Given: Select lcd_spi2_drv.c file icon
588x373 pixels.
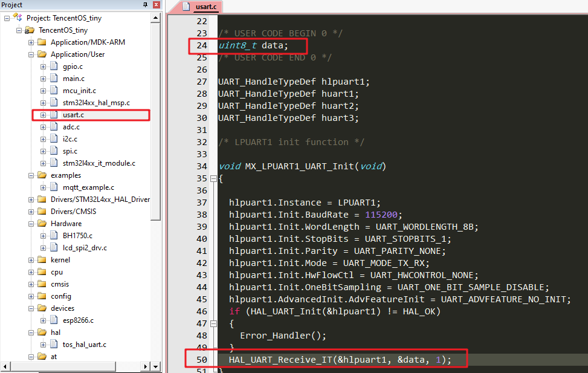Looking at the screenshot, I should pyautogui.click(x=54, y=247).
